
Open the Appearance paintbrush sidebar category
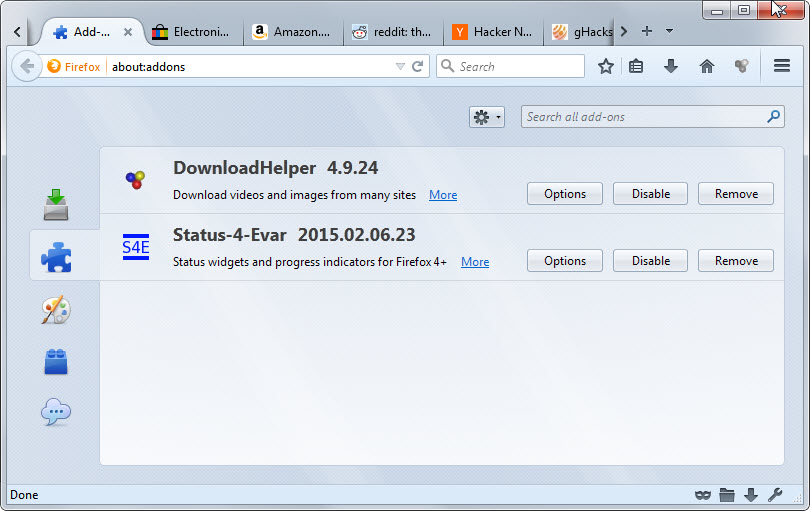pyautogui.click(x=56, y=309)
